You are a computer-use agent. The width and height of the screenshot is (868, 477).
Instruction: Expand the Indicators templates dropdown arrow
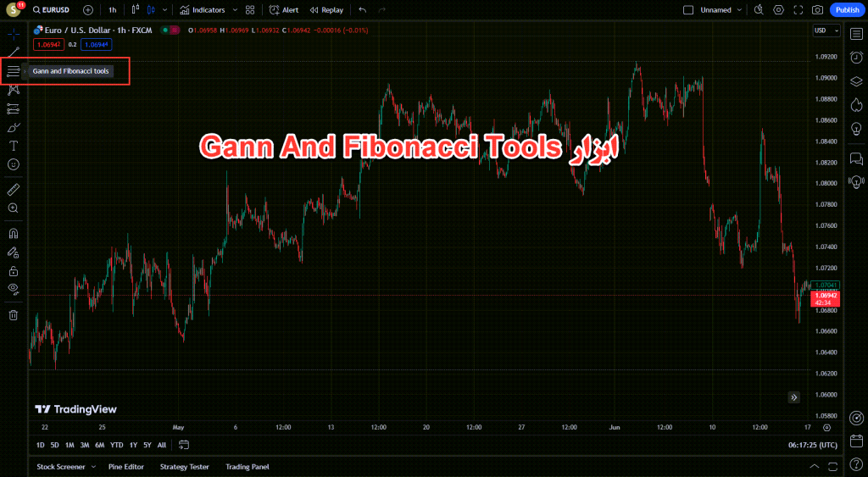[235, 10]
